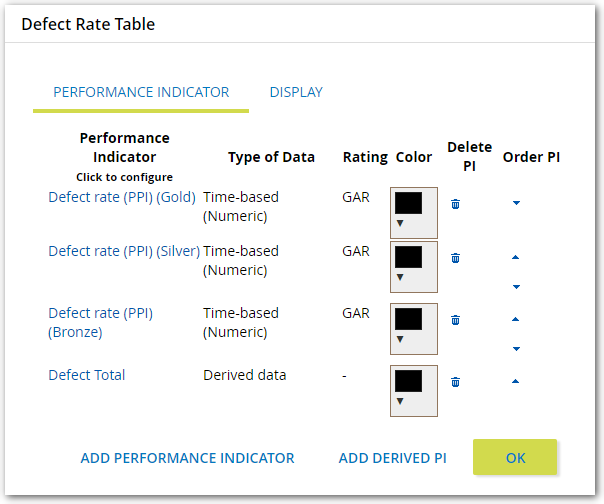The image size is (604, 504).
Task: Delete the Defect rate (PPI) (Silver) indicator
Action: [x=455, y=258]
